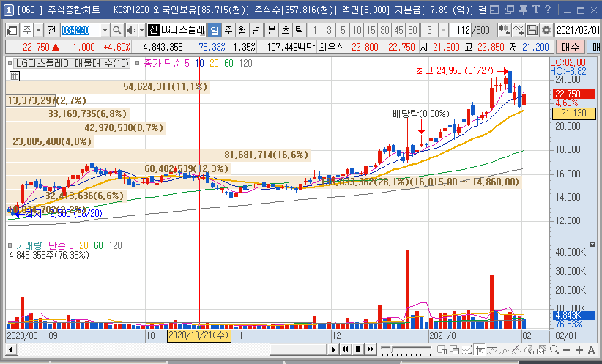Click the line chart tool add icon

point(519,30)
